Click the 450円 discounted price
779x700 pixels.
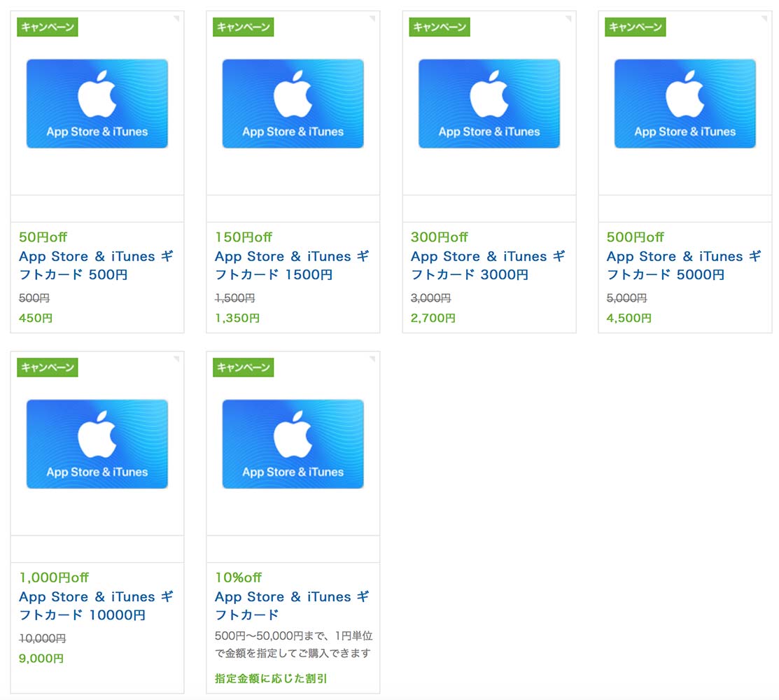click(36, 318)
